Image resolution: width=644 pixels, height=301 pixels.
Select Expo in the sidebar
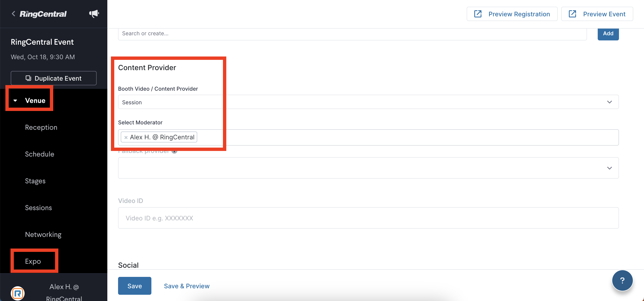[x=33, y=261]
